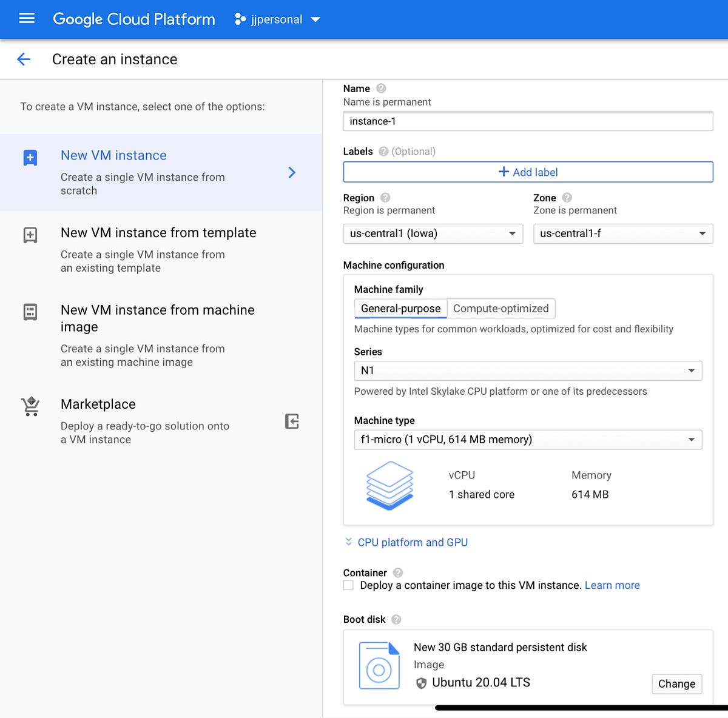The height and width of the screenshot is (718, 728).
Task: Click the stacked layers machine type icon
Action: [389, 485]
